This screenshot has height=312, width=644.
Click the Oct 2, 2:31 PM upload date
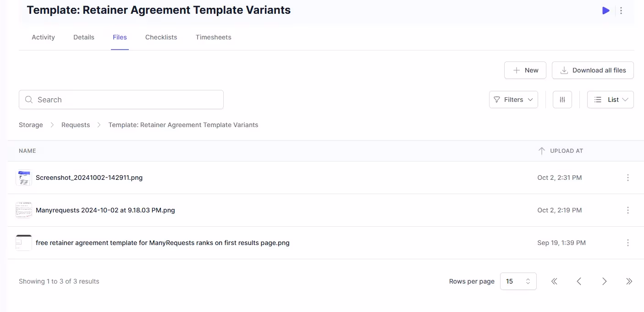[x=560, y=178]
